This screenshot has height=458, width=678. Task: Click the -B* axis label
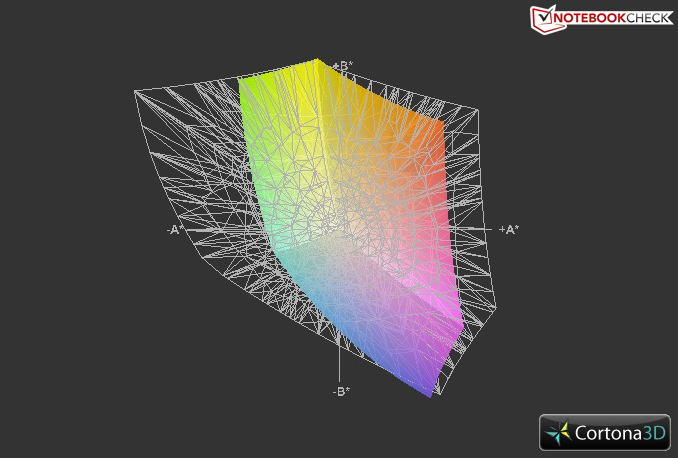[341, 391]
